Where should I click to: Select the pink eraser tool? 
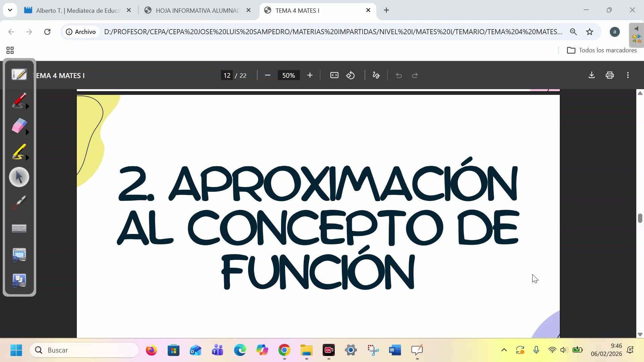(x=18, y=126)
